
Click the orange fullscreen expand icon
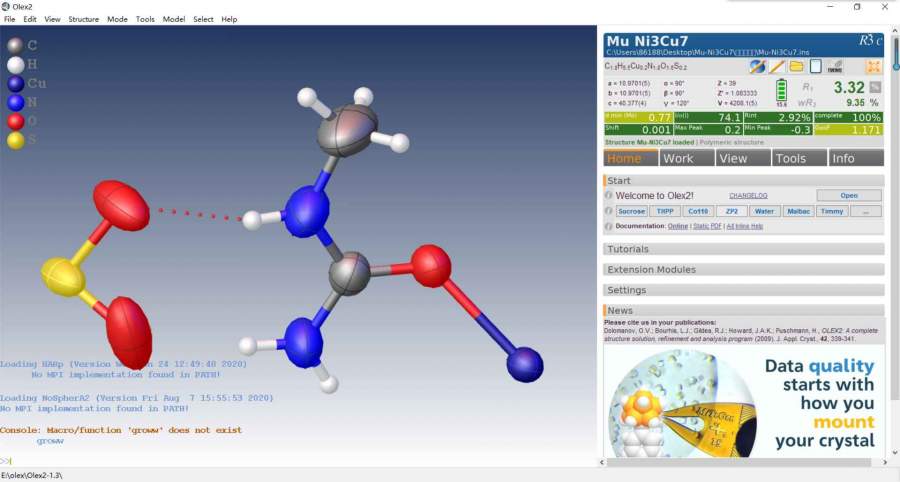tap(873, 66)
